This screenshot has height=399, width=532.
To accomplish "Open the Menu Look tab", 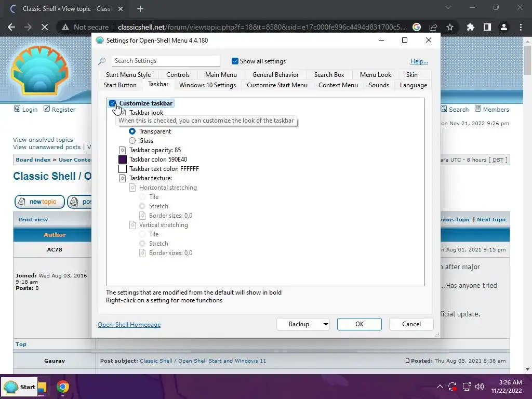I will pyautogui.click(x=376, y=75).
